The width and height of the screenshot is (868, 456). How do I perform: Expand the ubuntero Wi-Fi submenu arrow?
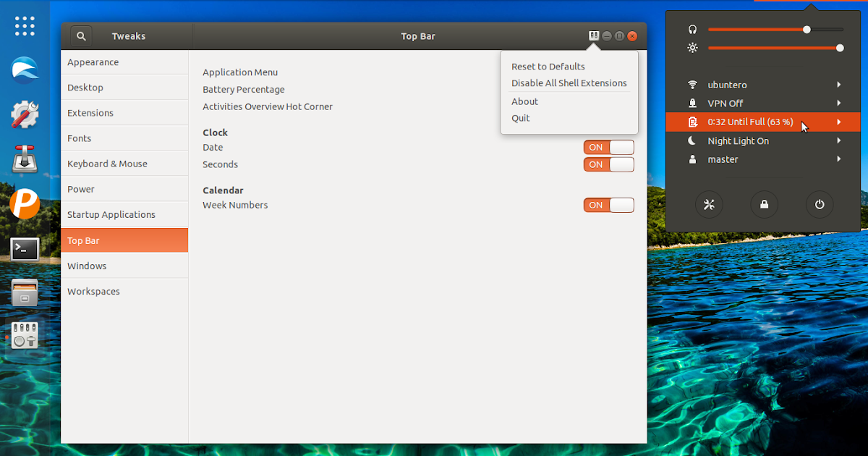(x=839, y=85)
